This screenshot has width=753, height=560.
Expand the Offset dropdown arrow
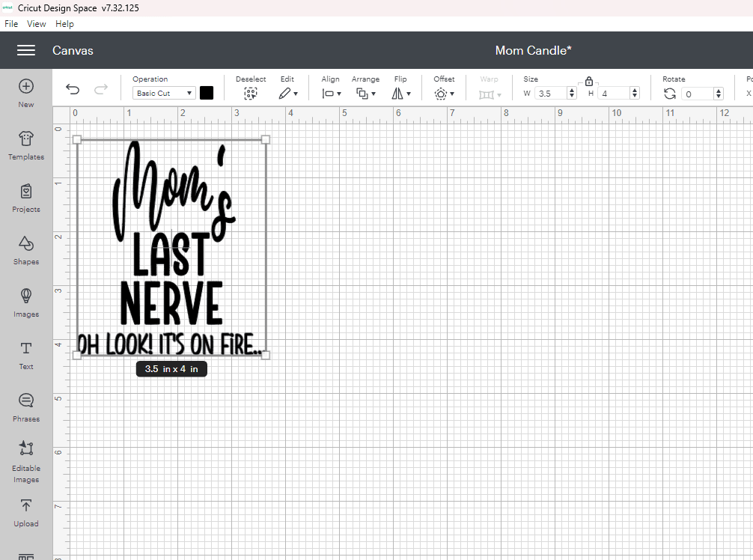click(x=452, y=94)
